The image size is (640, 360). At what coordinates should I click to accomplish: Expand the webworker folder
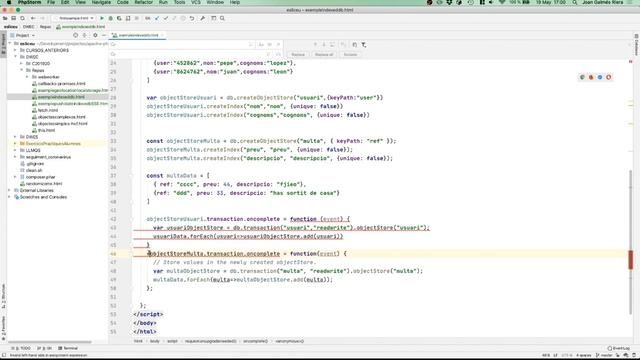click(x=28, y=77)
